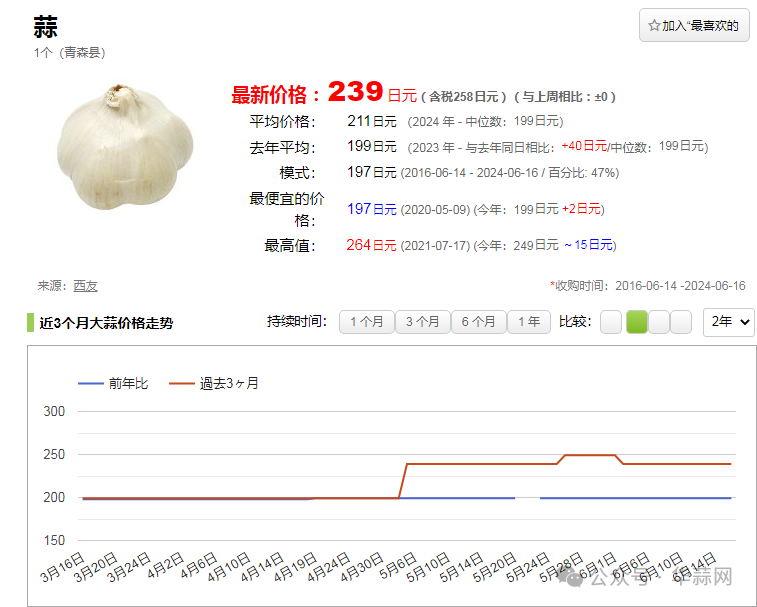The width and height of the screenshot is (757, 607).
Task: Click the red 264日元 highest value
Action: point(371,245)
